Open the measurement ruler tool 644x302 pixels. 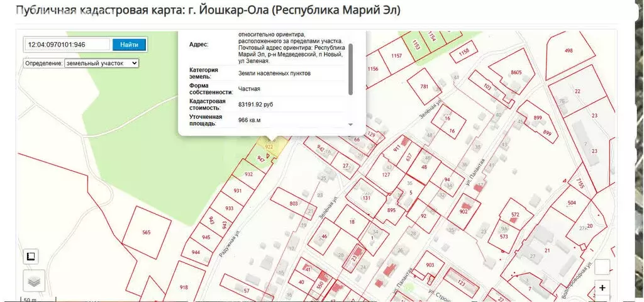(31, 257)
